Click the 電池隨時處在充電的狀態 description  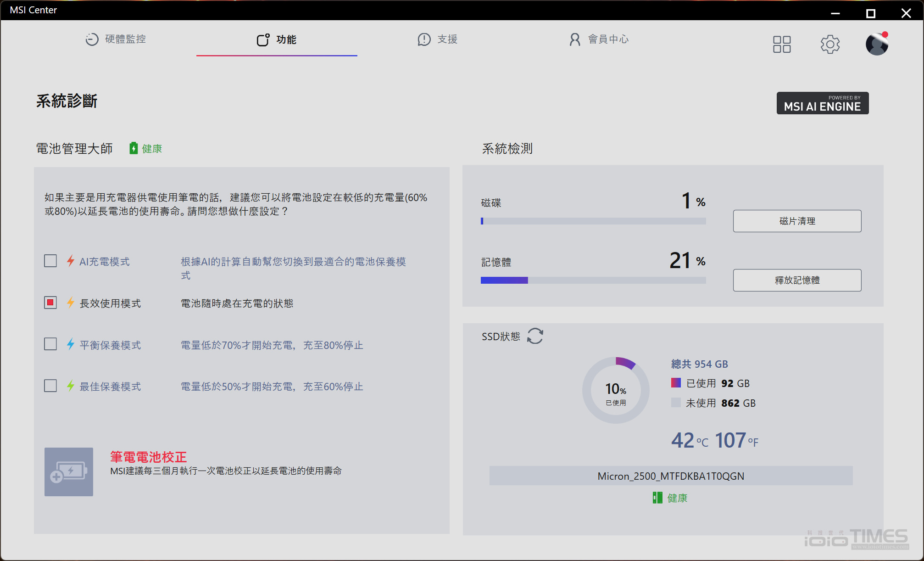click(237, 303)
